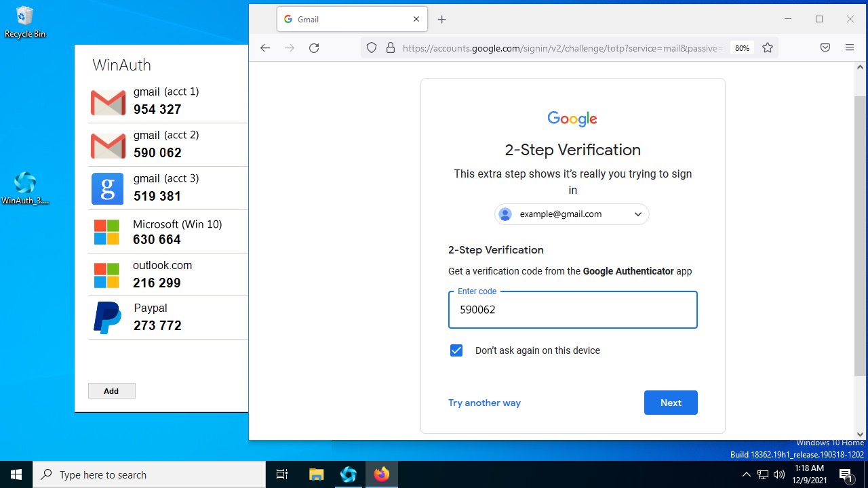Viewport: 868px width, 488px height.
Task: Click the PayPal logo icon
Action: [106, 318]
